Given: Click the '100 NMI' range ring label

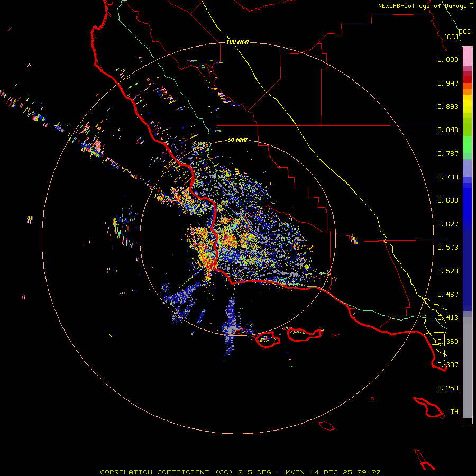Looking at the screenshot, I should [x=237, y=42].
